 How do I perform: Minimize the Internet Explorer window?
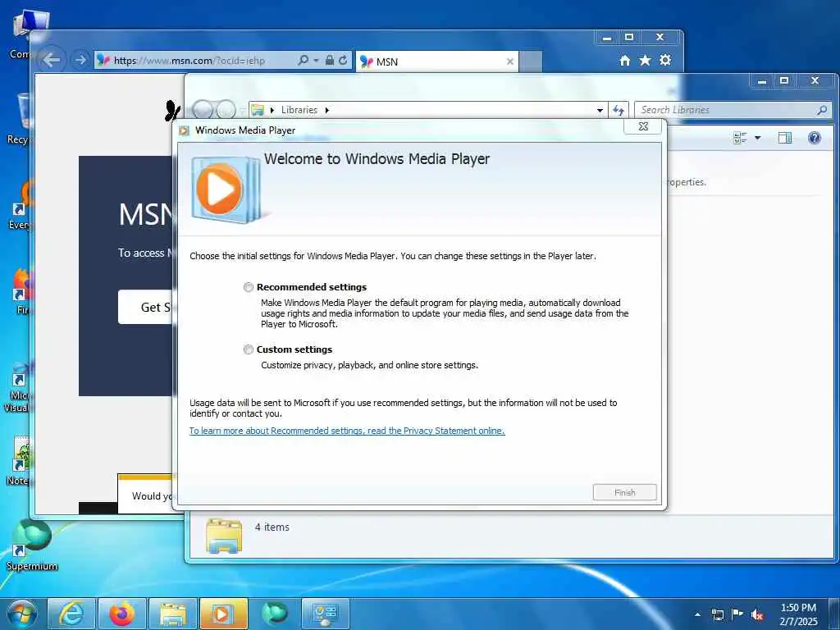[606, 38]
